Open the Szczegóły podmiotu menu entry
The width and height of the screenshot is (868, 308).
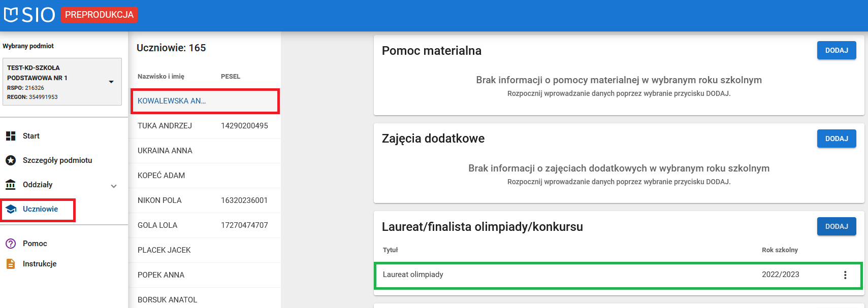point(56,160)
